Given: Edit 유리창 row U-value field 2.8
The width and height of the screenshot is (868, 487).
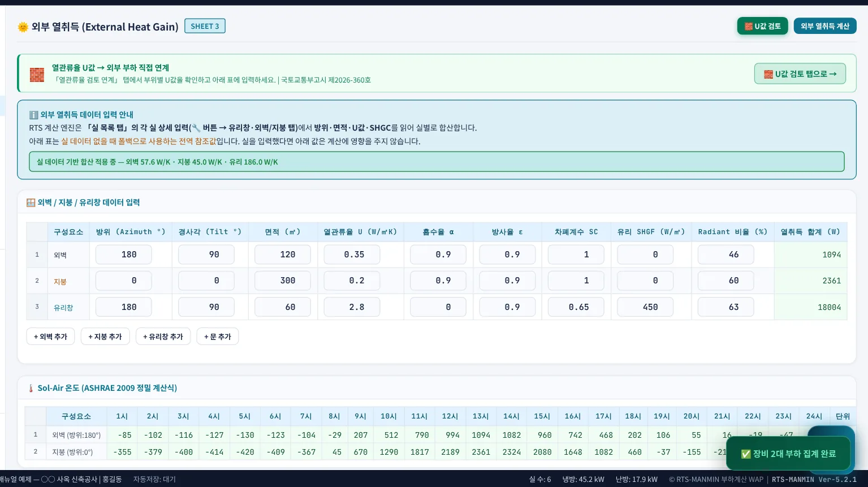Looking at the screenshot, I should tap(352, 307).
